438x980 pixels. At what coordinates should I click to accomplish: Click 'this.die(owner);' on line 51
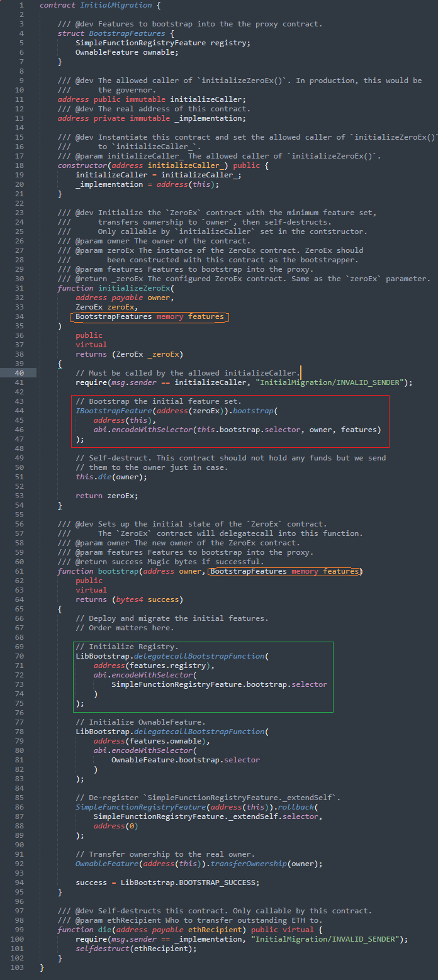point(111,477)
